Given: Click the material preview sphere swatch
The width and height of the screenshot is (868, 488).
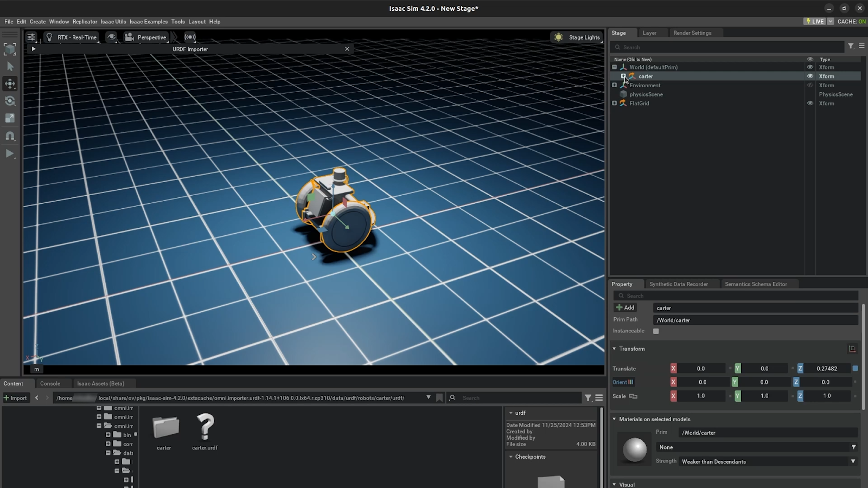Looking at the screenshot, I should 634,449.
